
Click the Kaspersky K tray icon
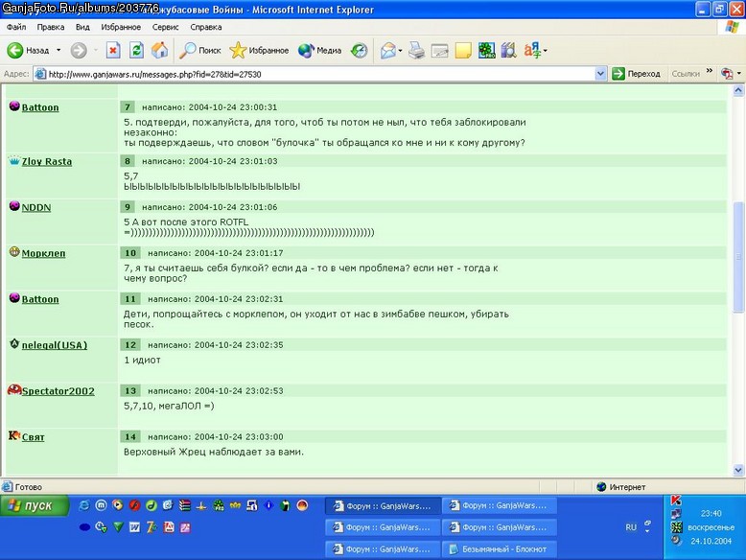point(676,500)
